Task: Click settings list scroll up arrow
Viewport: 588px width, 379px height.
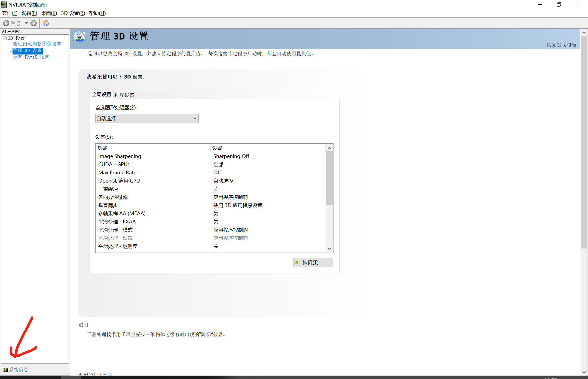Action: pos(329,148)
